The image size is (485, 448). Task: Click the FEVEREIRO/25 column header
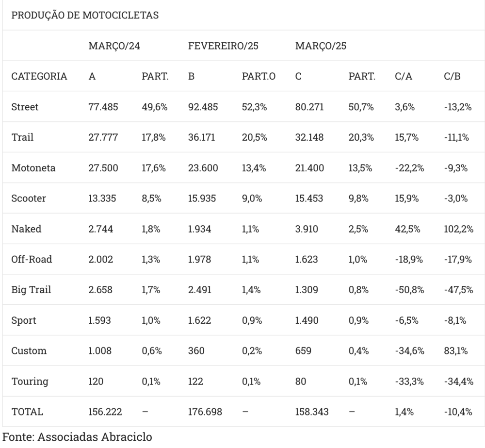click(x=223, y=46)
